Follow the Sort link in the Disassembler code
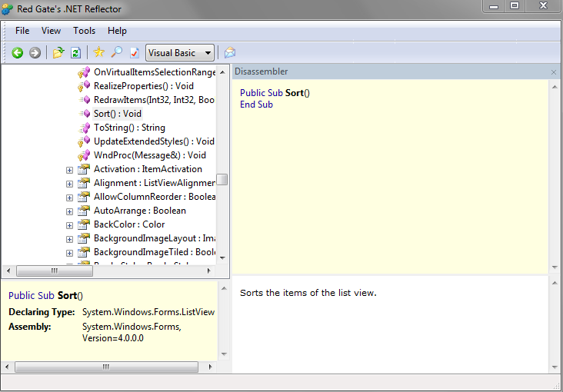563x392 pixels. [295, 93]
